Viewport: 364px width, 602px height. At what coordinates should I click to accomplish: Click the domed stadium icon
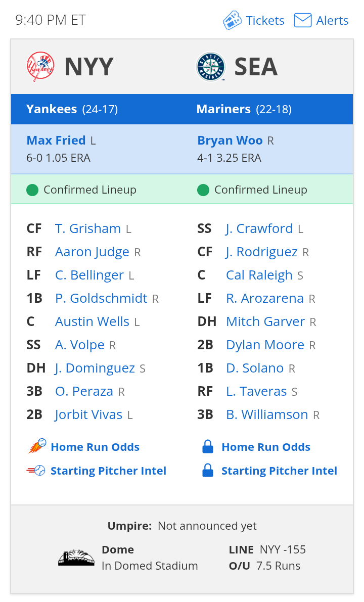coord(76,558)
